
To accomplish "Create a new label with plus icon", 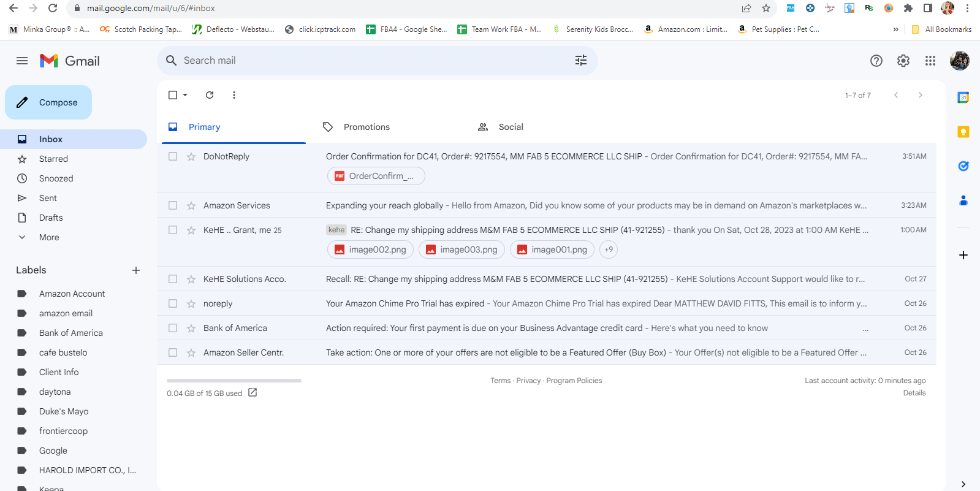I will [x=136, y=270].
